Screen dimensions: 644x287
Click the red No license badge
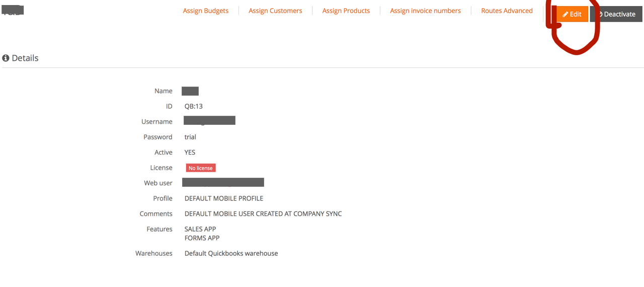pos(201,168)
